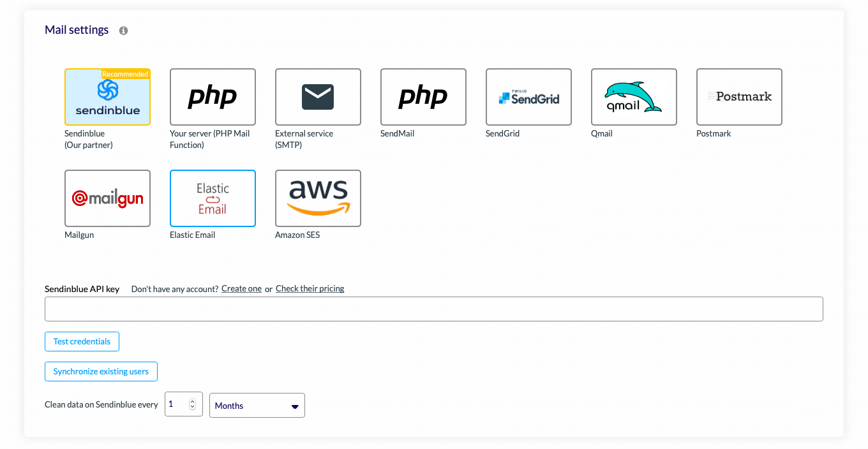The image size is (868, 449).
Task: Open the Months period dropdown
Action: coord(257,406)
